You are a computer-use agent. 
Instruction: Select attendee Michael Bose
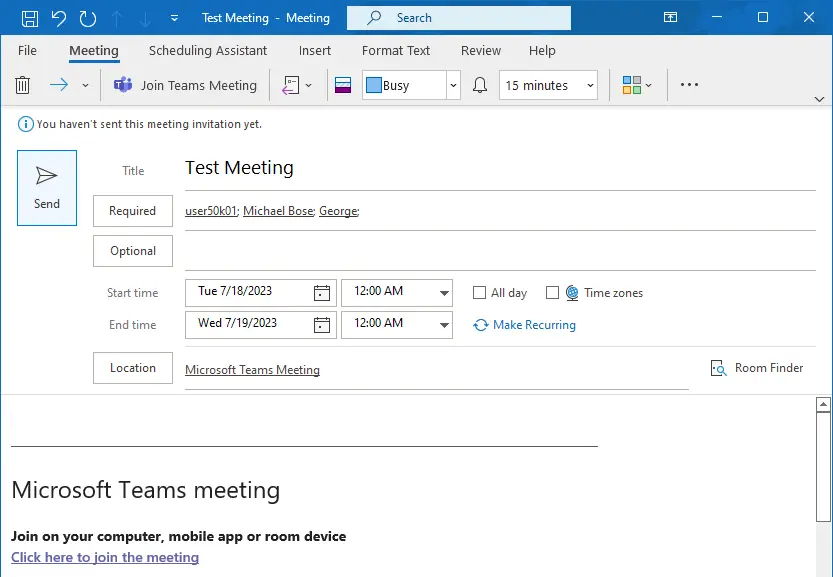point(278,211)
